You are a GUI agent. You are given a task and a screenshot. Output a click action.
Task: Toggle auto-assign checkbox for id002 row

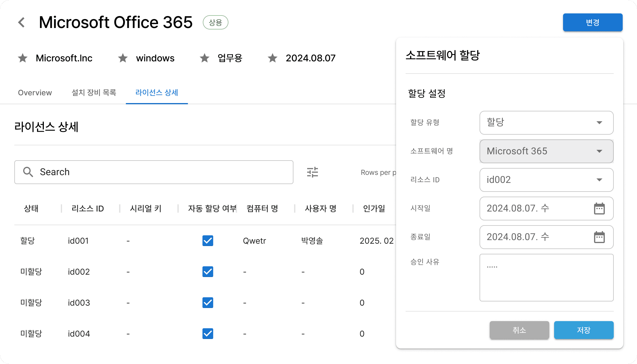(208, 272)
